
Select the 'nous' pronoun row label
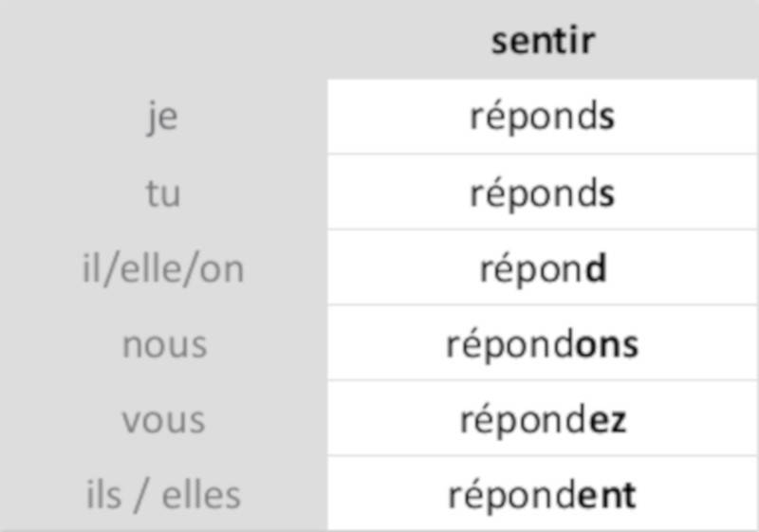[x=163, y=344]
